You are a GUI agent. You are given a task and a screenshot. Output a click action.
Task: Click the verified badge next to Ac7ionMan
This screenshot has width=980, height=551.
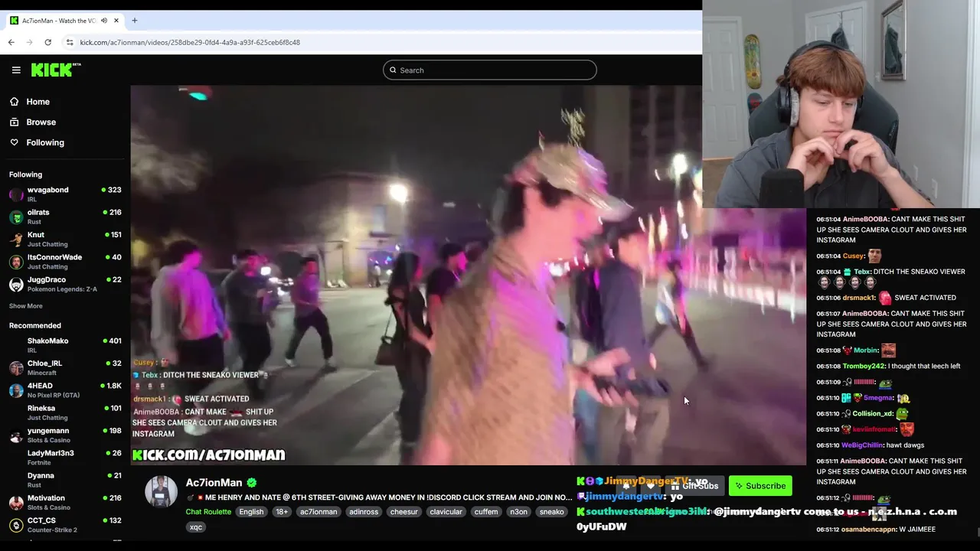click(x=252, y=483)
